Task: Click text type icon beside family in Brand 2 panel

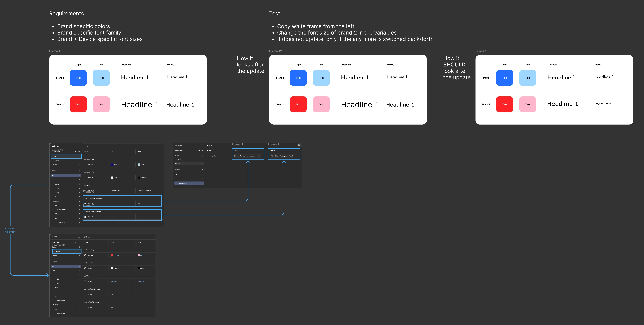Action: [x=85, y=282]
